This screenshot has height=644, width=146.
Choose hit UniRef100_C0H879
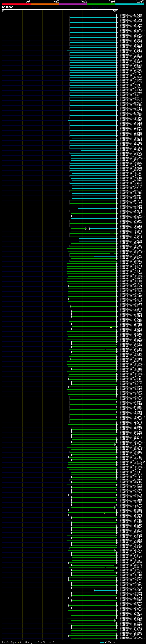coord(131,612)
